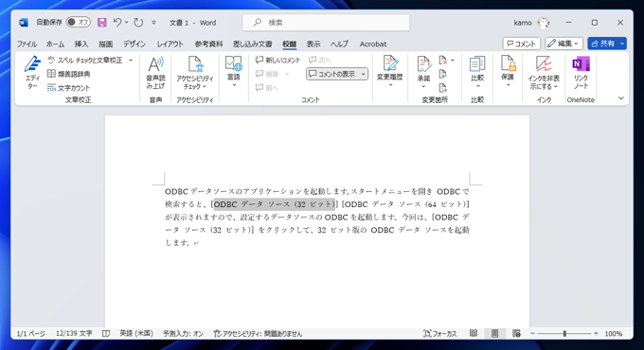This screenshot has height=350, width=644.
Task: Switch to the Mailings tab
Action: (x=253, y=44)
